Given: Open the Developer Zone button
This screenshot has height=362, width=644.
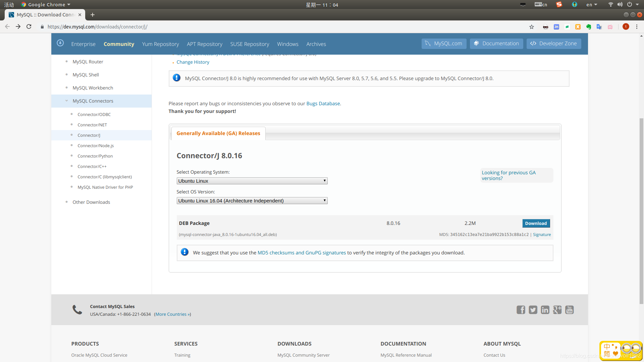Looking at the screenshot, I should [x=554, y=44].
